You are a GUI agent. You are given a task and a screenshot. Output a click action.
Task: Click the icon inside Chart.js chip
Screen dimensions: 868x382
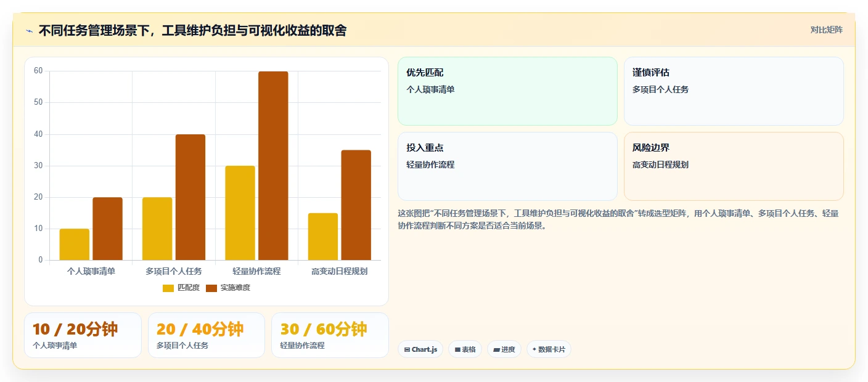coord(407,350)
